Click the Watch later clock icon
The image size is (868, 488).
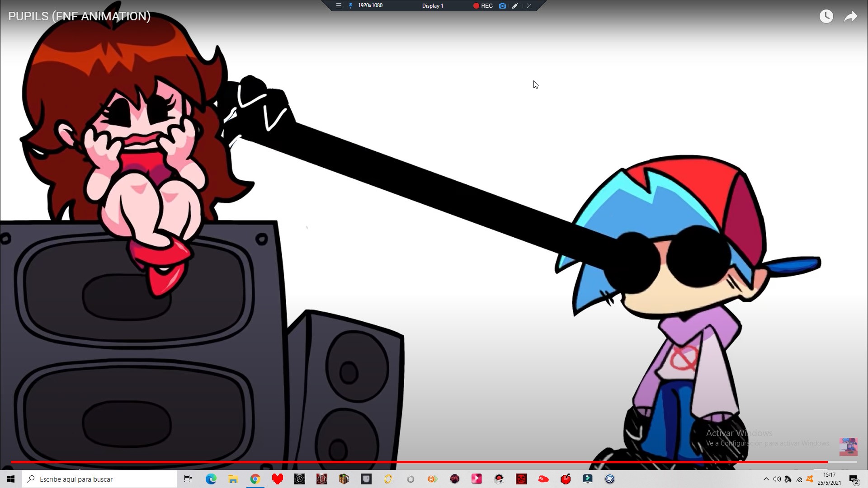826,16
